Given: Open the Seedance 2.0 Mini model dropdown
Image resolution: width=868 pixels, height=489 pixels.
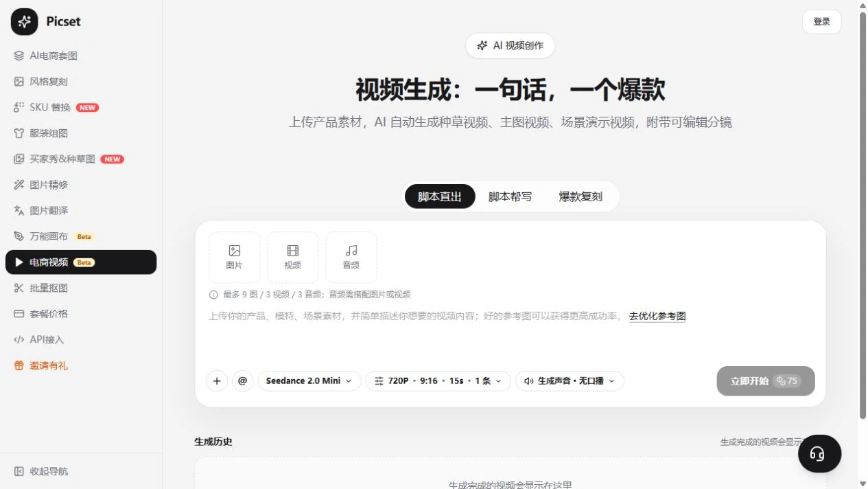Looking at the screenshot, I should point(309,380).
